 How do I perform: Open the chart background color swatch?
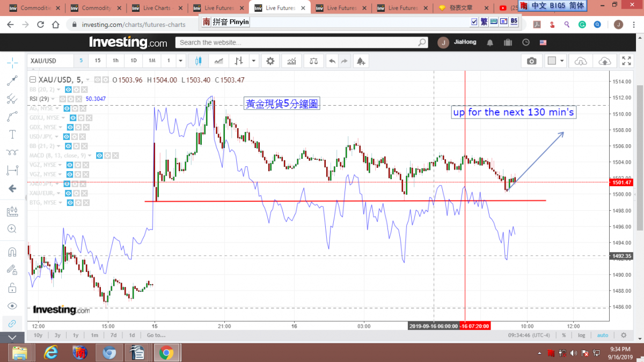[x=551, y=61]
